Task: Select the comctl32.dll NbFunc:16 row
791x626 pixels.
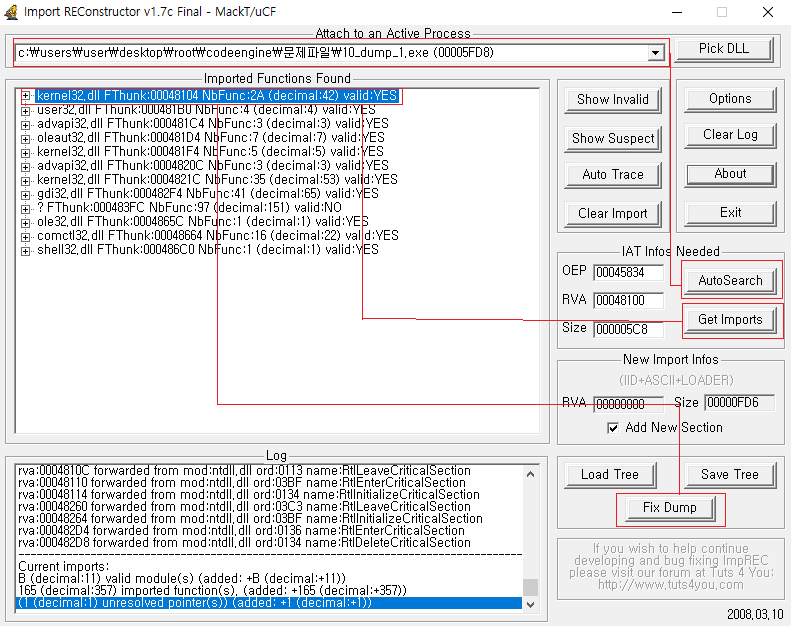Action: 217,235
